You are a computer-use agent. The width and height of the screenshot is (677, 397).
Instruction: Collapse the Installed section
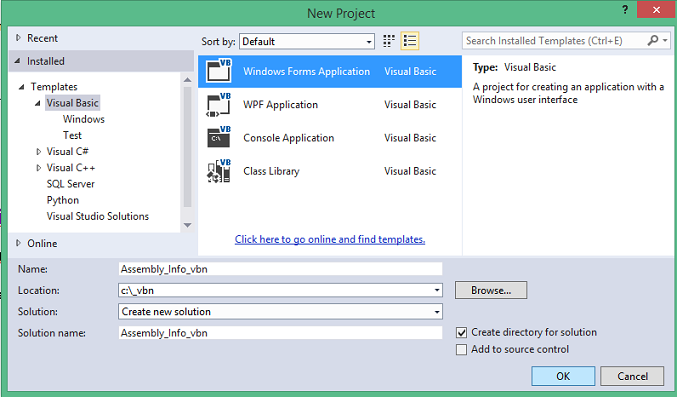coord(17,61)
